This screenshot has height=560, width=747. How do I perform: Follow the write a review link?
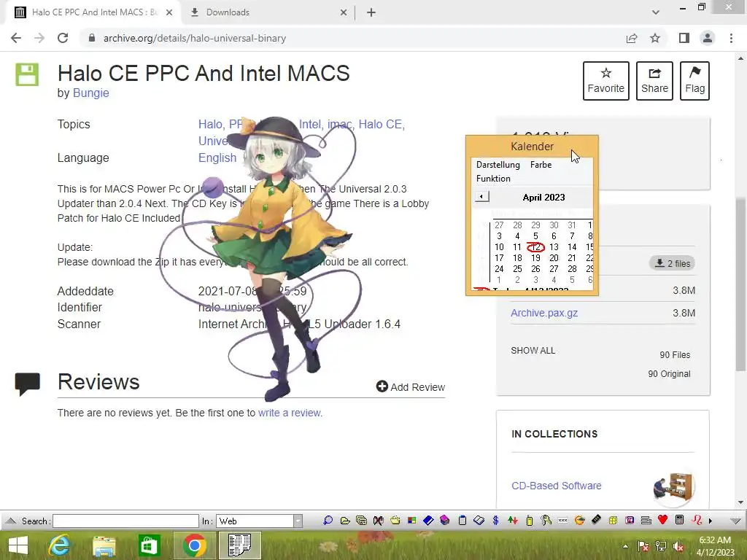[290, 413]
